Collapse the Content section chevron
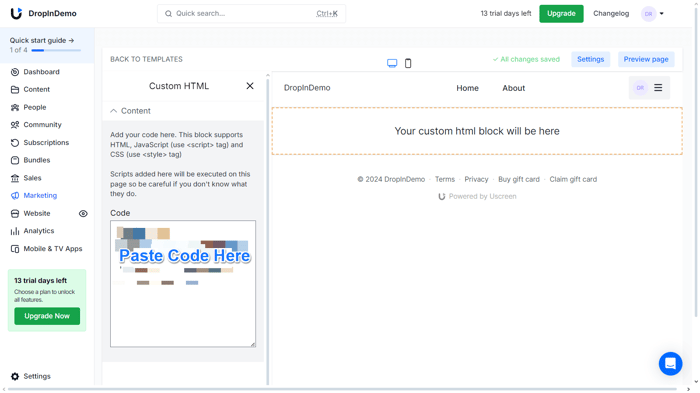The width and height of the screenshot is (700, 393). pos(113,111)
